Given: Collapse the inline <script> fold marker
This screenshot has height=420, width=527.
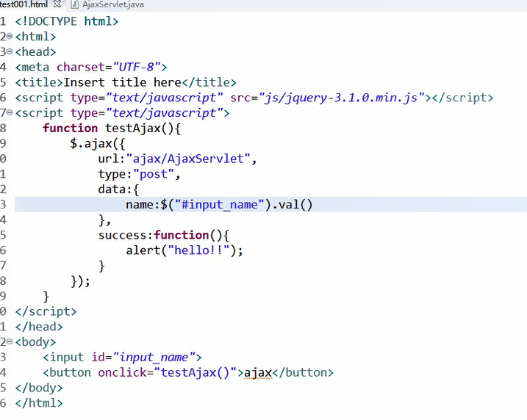Looking at the screenshot, I should click(10, 112).
